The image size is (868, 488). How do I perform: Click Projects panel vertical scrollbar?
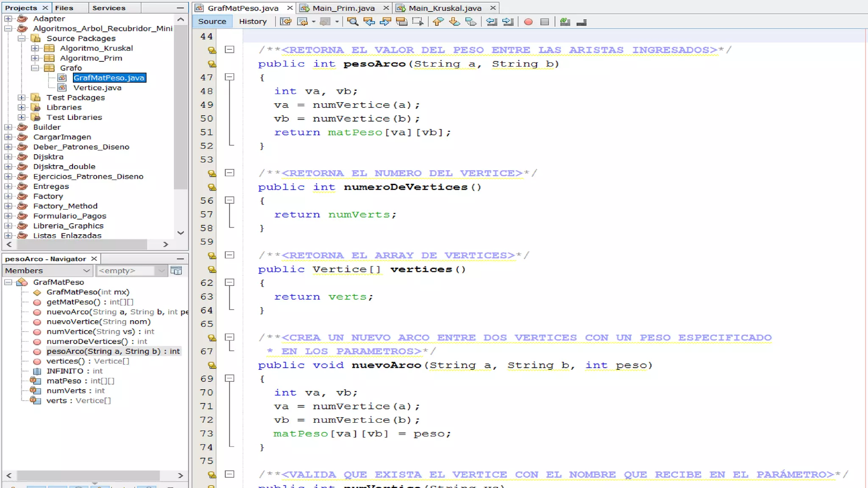coord(181,106)
